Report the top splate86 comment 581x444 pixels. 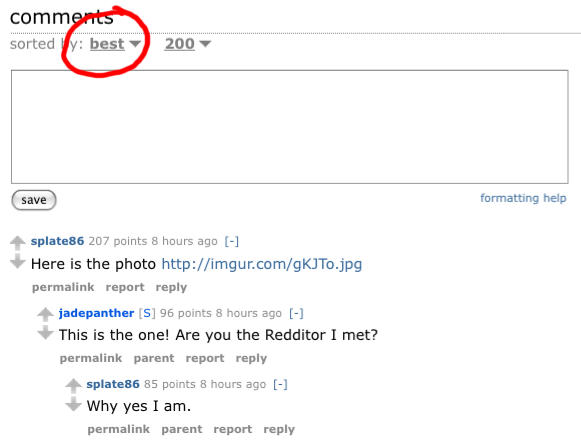(125, 287)
